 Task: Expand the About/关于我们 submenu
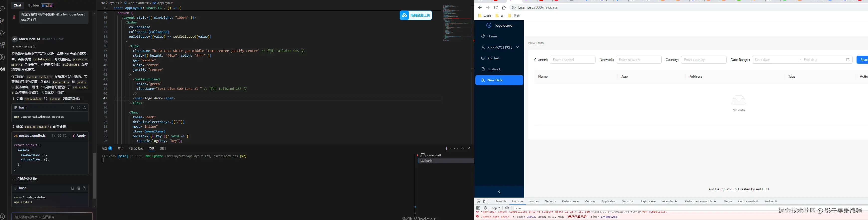(x=517, y=47)
